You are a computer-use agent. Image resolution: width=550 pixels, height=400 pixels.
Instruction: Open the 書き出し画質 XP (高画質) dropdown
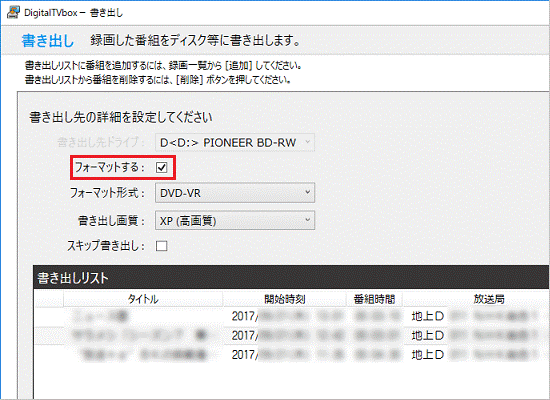[x=235, y=221]
